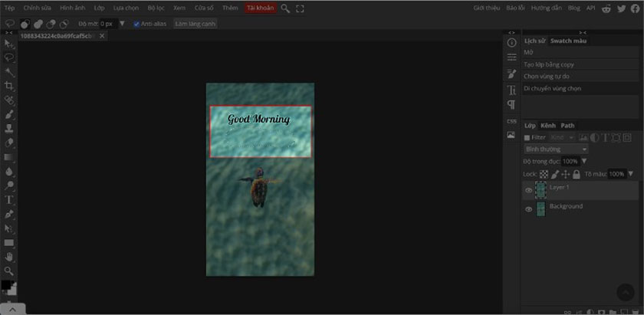Switch to the Swatch màu tab
This screenshot has width=644, height=315.
[x=568, y=41]
